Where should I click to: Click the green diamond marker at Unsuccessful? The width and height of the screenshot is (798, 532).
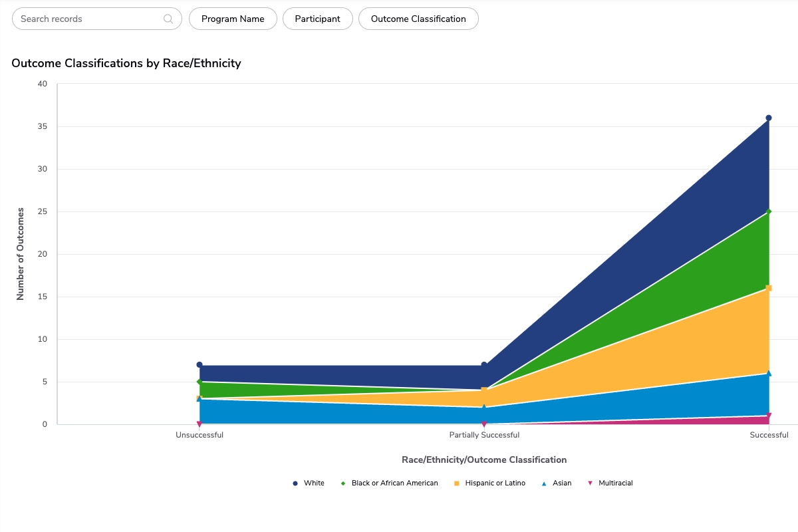coord(199,382)
